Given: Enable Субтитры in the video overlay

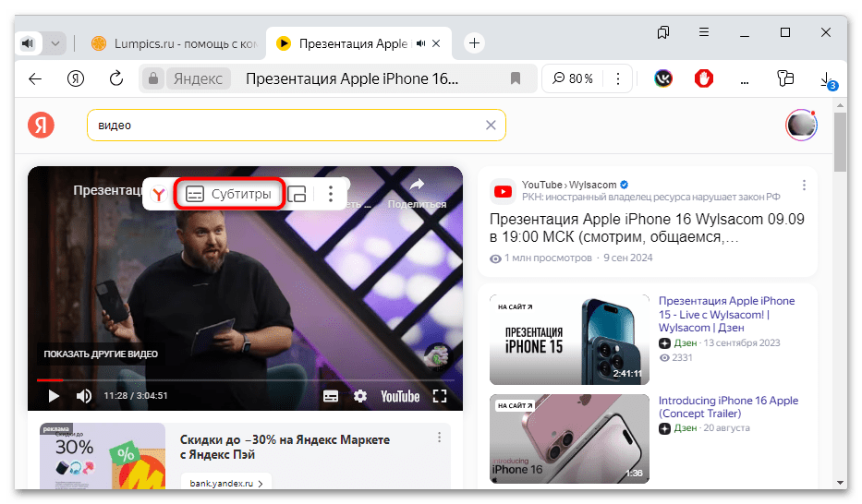Looking at the screenshot, I should (229, 194).
